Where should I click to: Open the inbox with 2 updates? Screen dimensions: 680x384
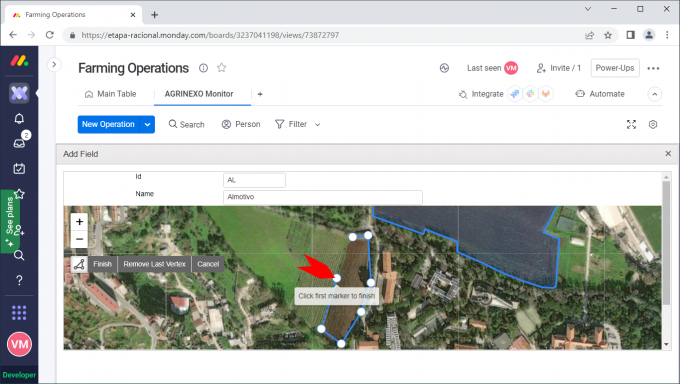[x=19, y=143]
